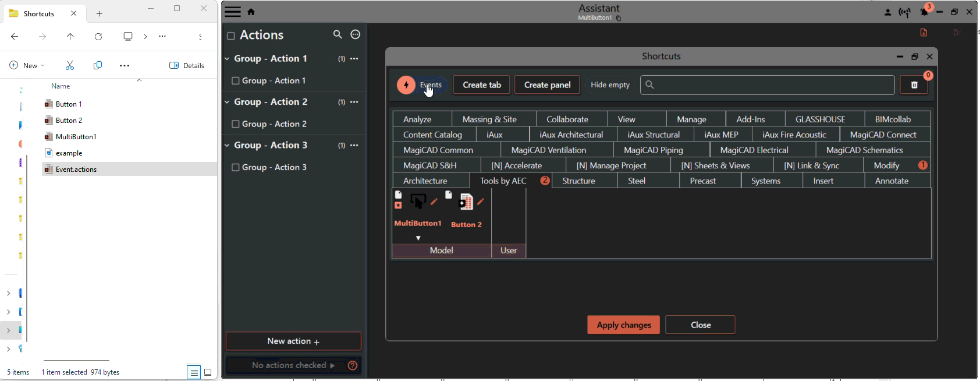Switch to the Architecture tab
Screen dimensions: 980x381
point(425,181)
